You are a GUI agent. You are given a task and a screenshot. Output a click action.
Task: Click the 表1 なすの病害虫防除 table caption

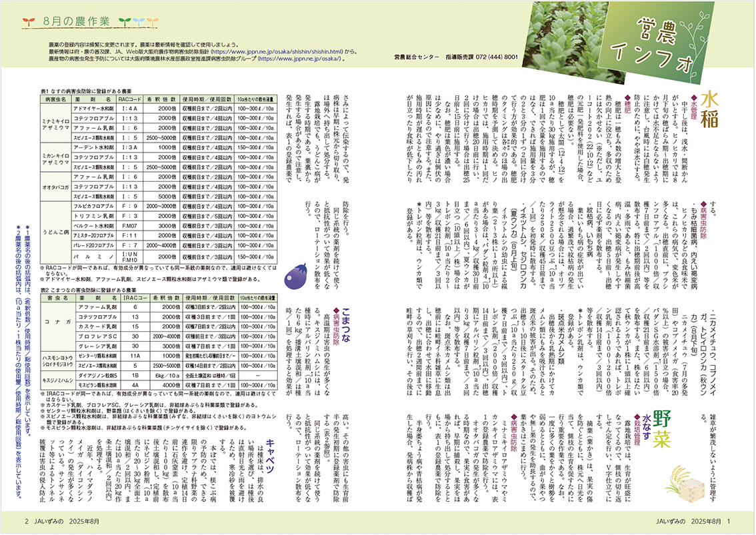(x=86, y=91)
